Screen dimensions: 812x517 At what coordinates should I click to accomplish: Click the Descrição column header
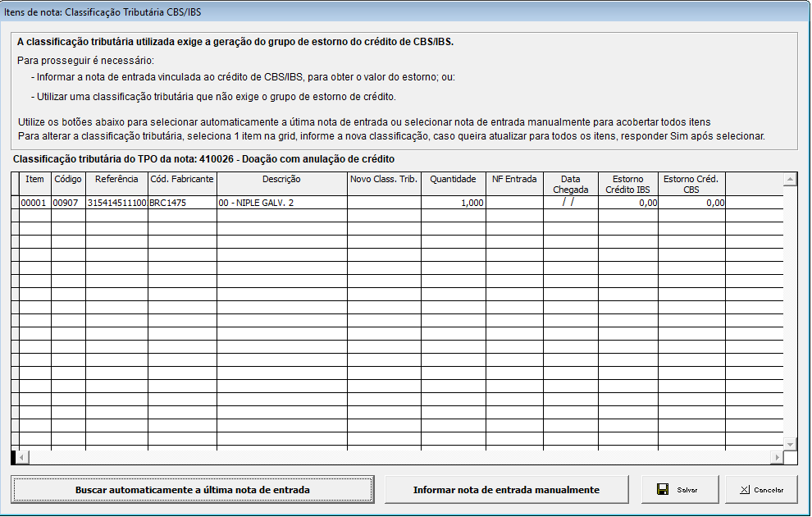pyautogui.click(x=281, y=179)
